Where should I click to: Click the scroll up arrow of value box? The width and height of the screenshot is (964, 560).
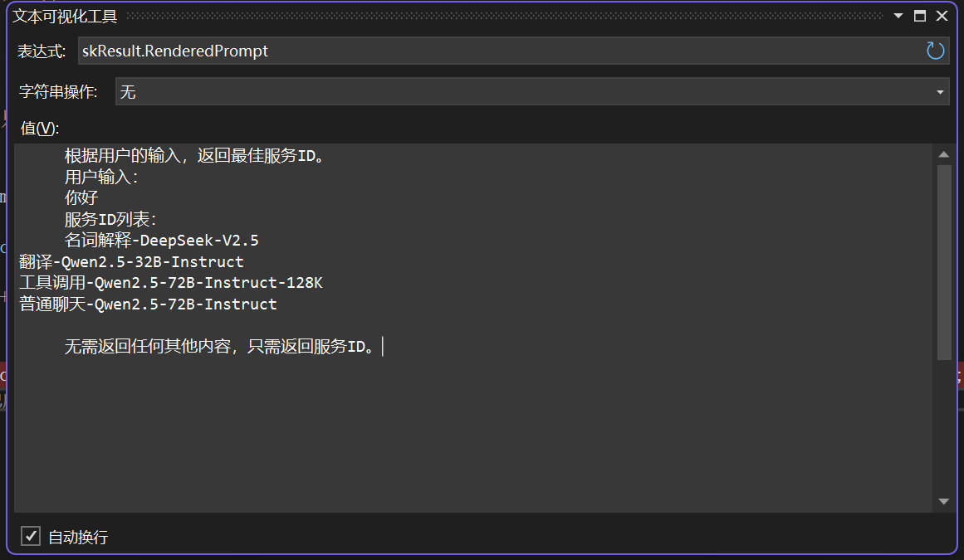943,154
